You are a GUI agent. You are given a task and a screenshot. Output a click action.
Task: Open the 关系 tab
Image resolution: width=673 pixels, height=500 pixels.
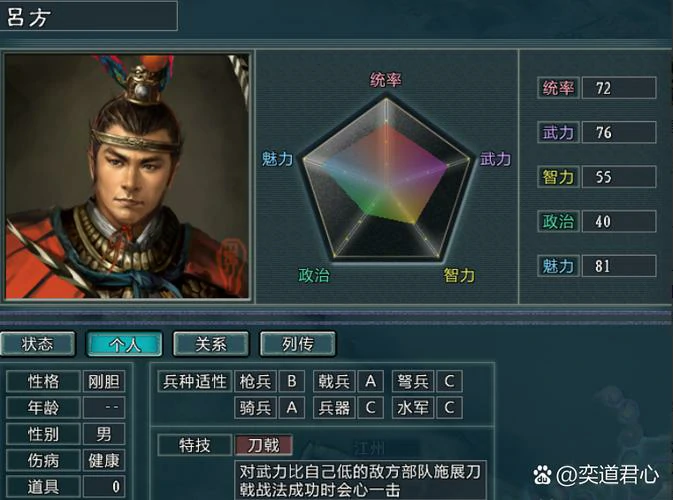(x=211, y=344)
